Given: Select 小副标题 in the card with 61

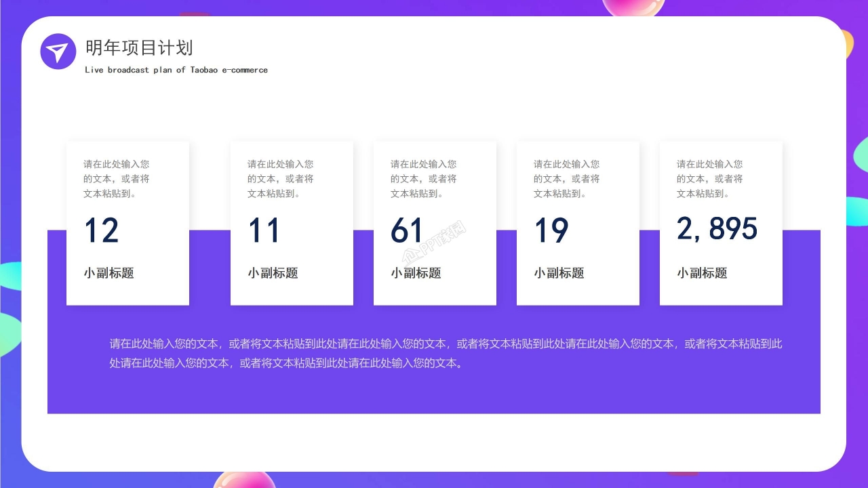Looking at the screenshot, I should [416, 273].
